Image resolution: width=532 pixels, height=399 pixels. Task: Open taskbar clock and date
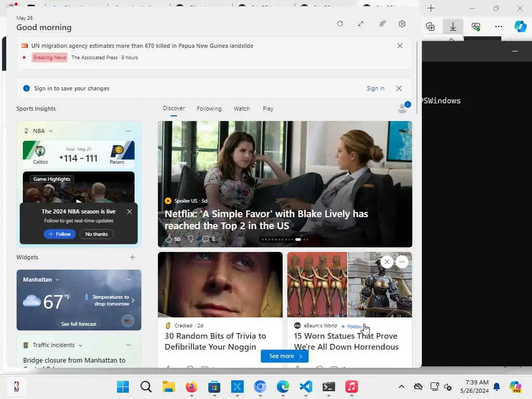[474, 387]
